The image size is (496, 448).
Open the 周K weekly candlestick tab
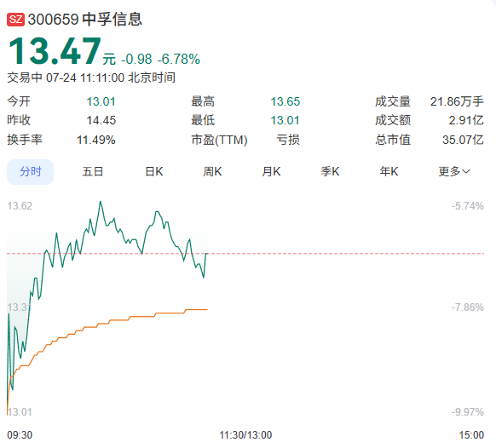pos(212,172)
